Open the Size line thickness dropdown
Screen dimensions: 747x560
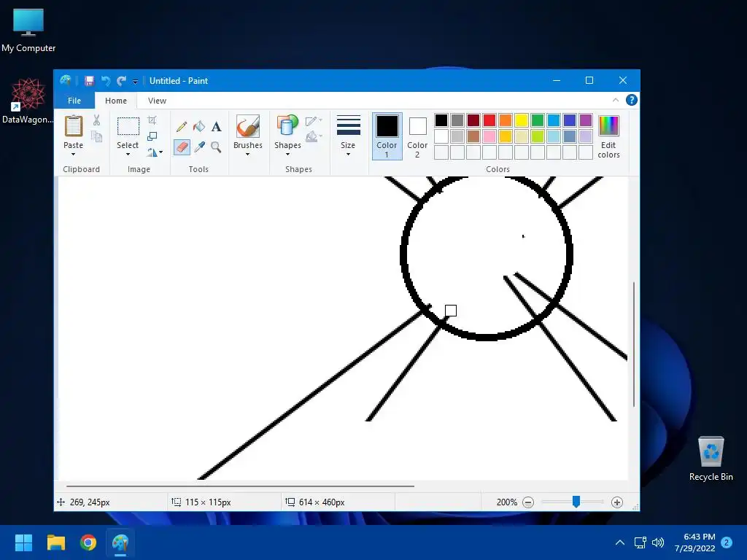tap(348, 136)
